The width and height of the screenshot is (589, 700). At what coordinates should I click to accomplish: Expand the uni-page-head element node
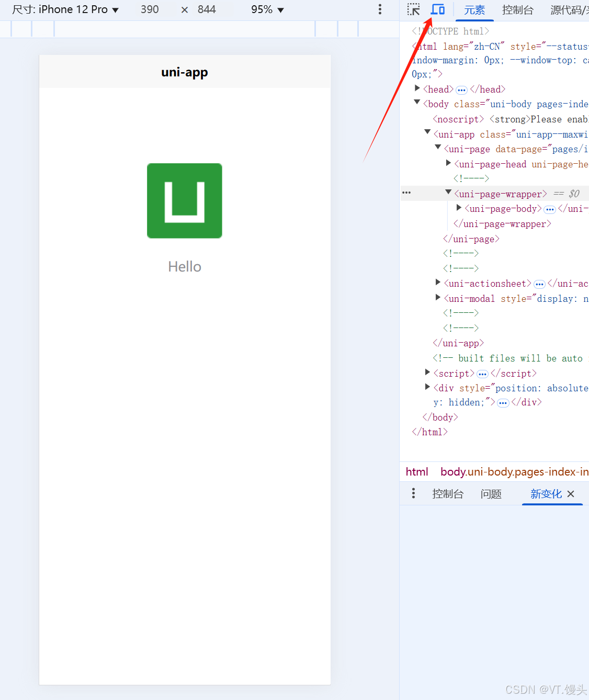coord(448,163)
